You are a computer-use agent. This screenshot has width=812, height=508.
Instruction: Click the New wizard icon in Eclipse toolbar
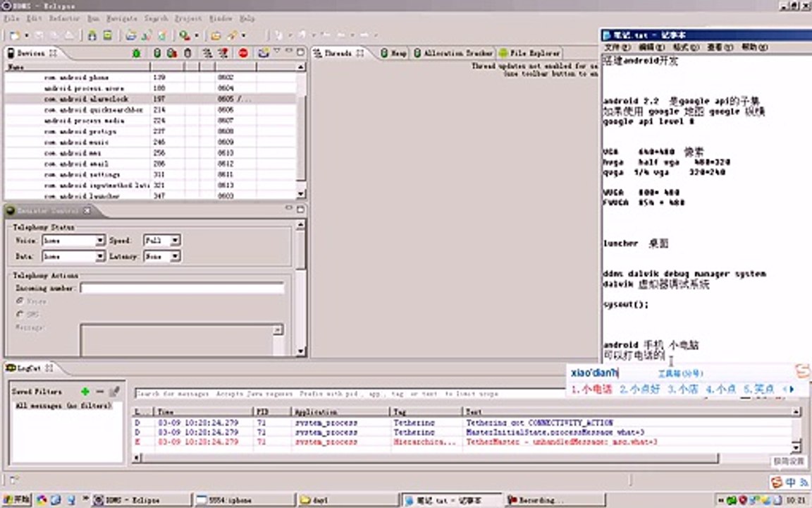click(15, 35)
